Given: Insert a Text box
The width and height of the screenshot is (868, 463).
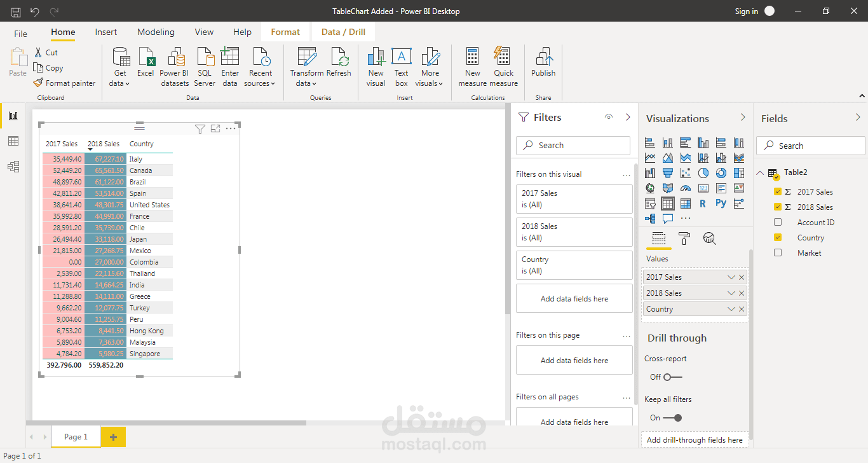Looking at the screenshot, I should click(x=401, y=67).
